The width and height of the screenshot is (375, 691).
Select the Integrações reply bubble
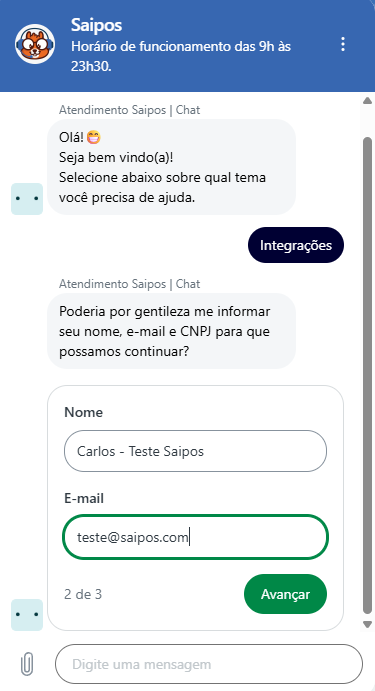[296, 245]
